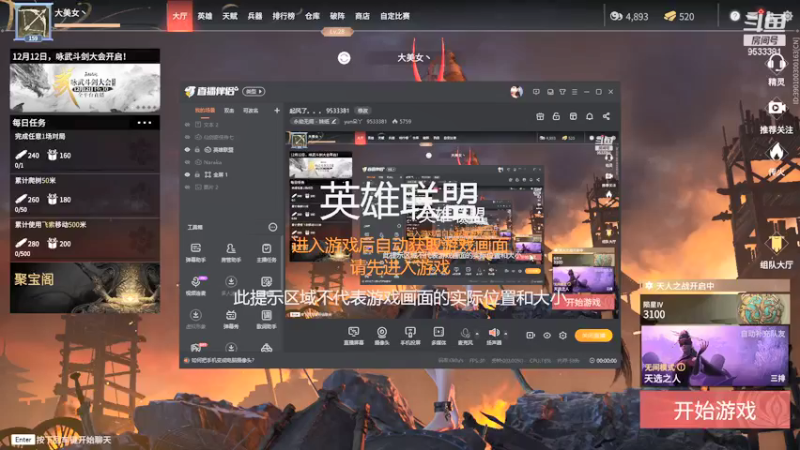Open the 排行榜 tab in game menu
Screen dimensions: 800x450
[x=283, y=16]
